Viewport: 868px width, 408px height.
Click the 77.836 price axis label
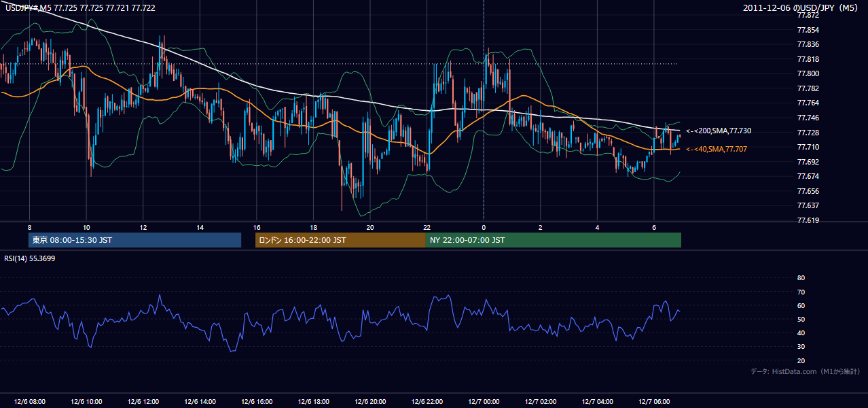click(810, 45)
